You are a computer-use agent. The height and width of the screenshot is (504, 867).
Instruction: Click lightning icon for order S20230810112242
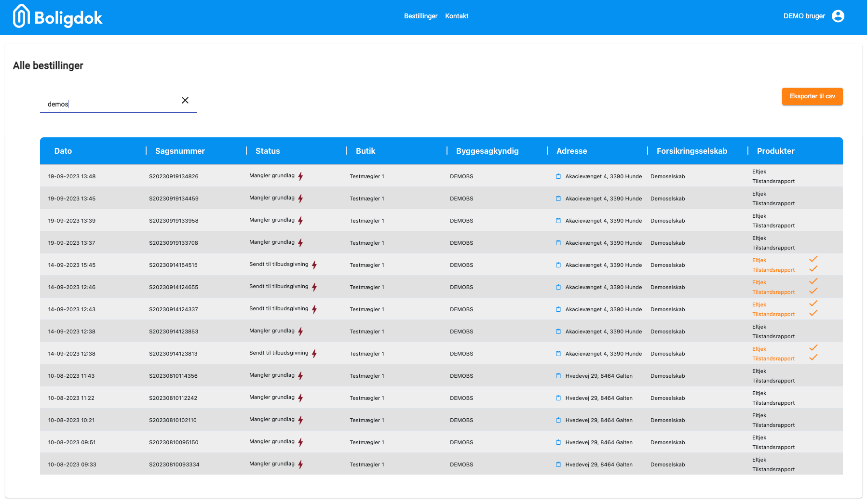coord(300,398)
